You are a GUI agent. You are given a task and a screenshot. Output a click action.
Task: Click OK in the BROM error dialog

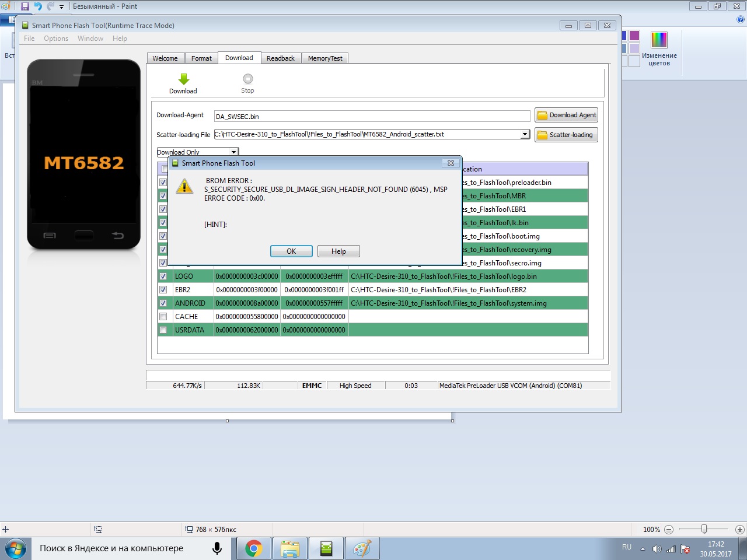[x=291, y=251]
